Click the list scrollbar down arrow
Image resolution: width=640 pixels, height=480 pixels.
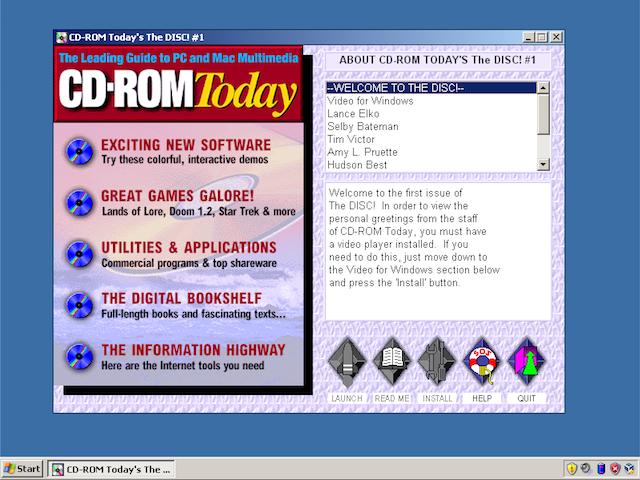point(543,164)
